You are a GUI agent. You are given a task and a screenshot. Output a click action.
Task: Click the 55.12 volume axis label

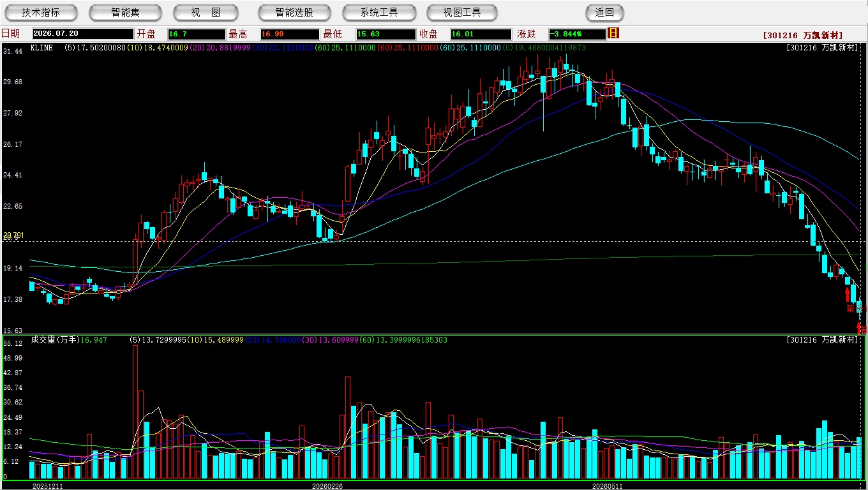coord(13,343)
